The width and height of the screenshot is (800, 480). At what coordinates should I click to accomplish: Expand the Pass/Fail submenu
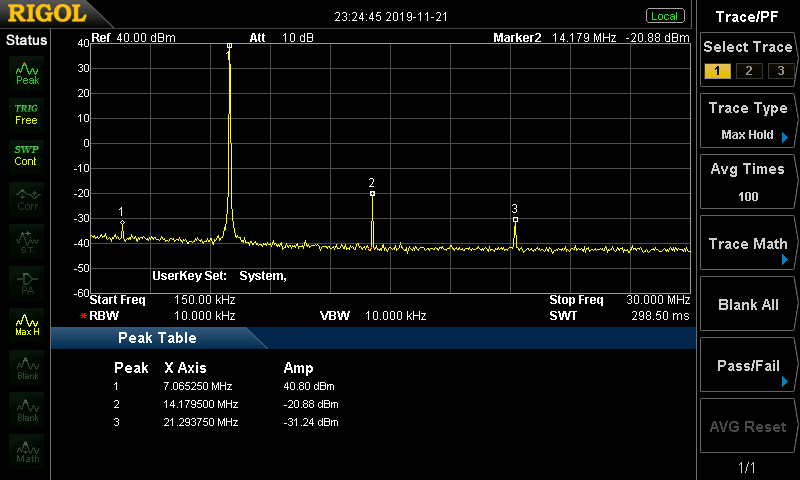tap(748, 366)
